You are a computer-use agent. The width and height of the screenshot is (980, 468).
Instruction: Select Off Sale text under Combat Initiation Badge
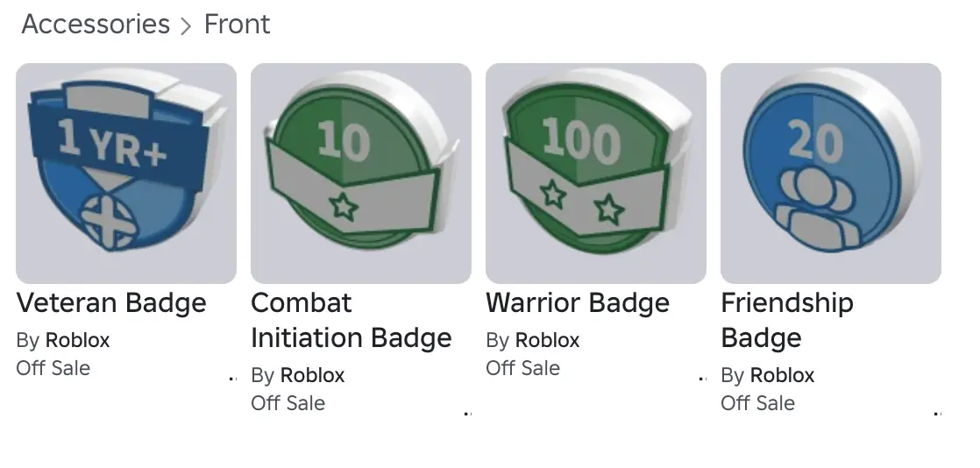[288, 403]
